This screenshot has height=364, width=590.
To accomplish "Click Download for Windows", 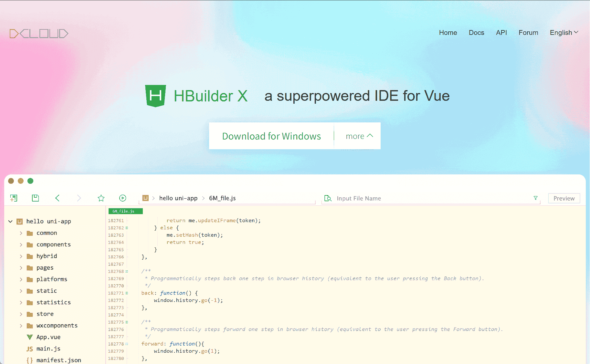I will pyautogui.click(x=271, y=136).
